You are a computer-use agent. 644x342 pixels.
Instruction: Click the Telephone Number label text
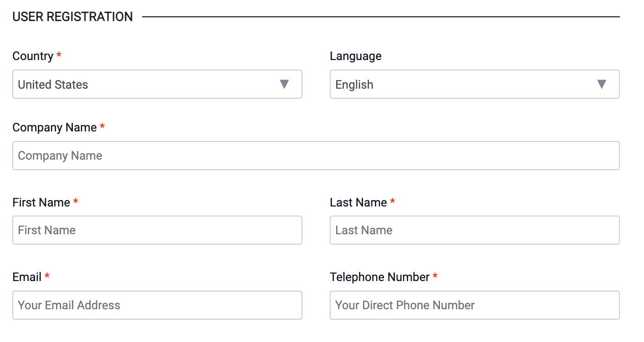point(379,277)
